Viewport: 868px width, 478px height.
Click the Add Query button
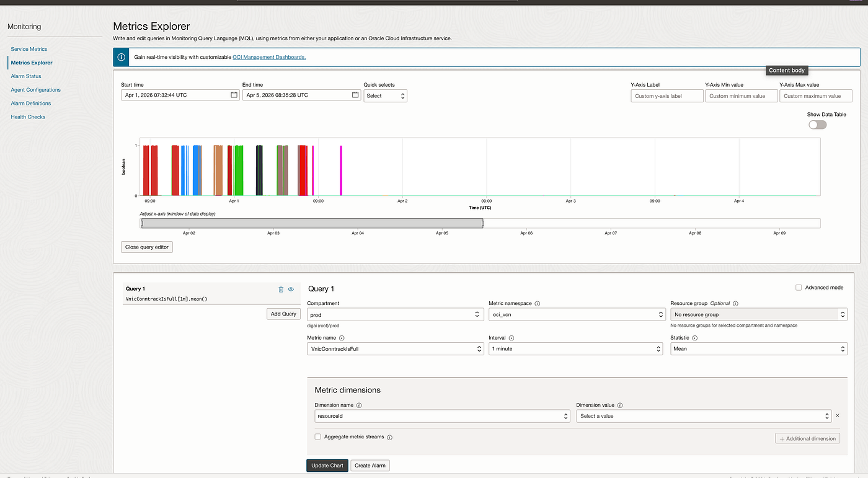(284, 314)
